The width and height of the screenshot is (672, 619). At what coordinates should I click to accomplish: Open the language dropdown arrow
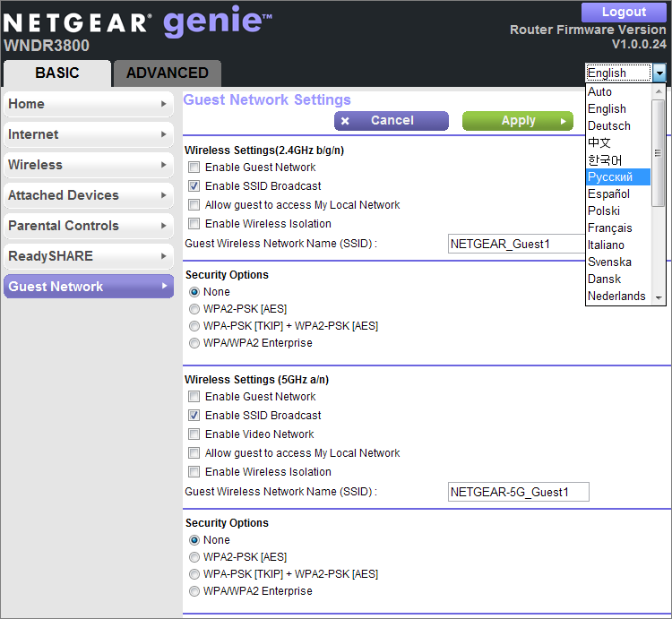tap(659, 73)
